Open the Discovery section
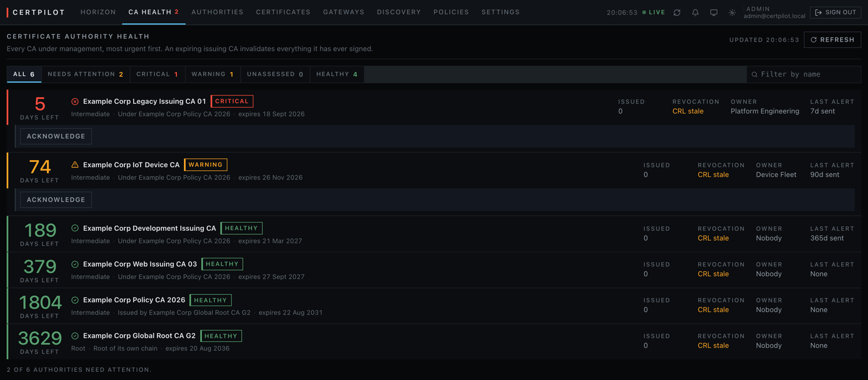This screenshot has height=380, width=868. pos(399,12)
